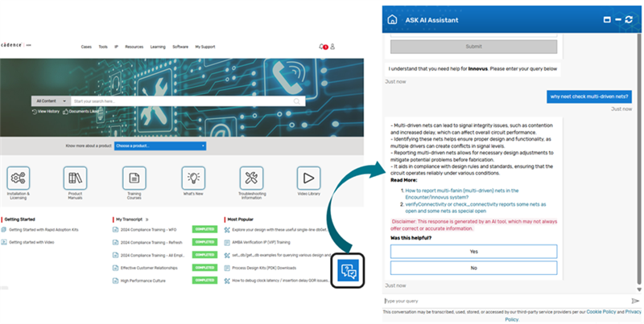Click the Type your query input field

click(x=503, y=301)
